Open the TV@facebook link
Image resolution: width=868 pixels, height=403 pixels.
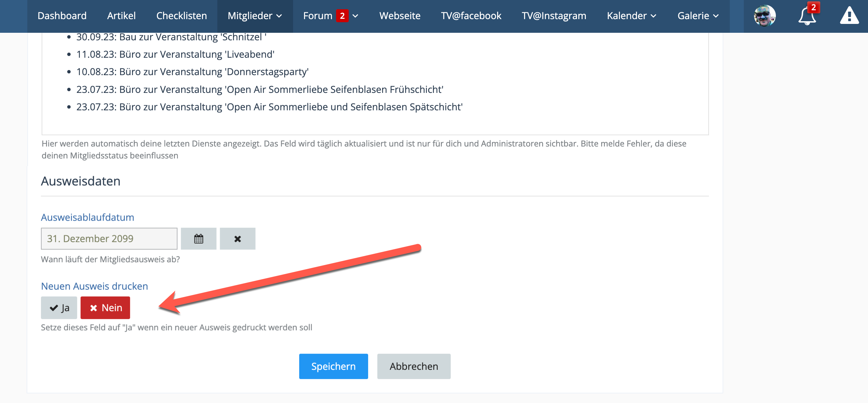[471, 16]
